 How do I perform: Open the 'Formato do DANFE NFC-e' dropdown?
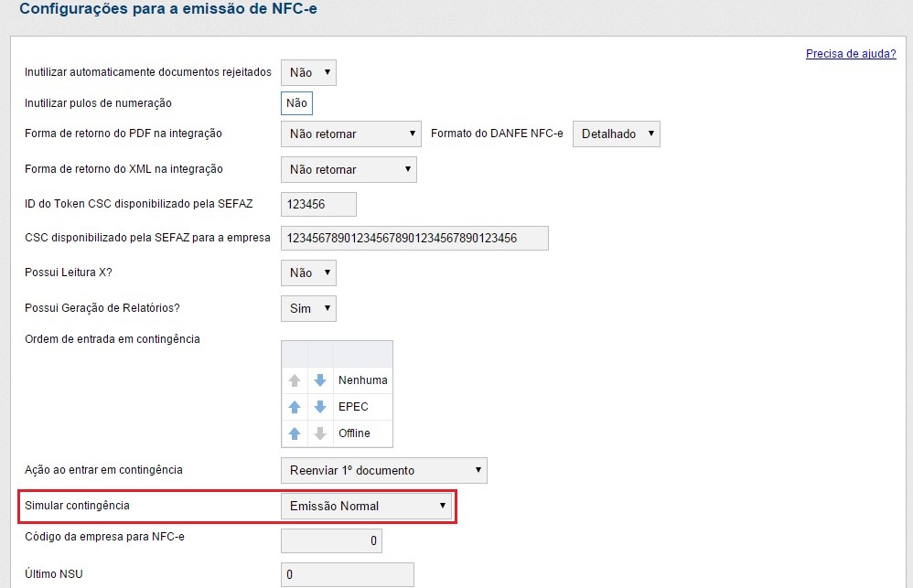click(616, 134)
